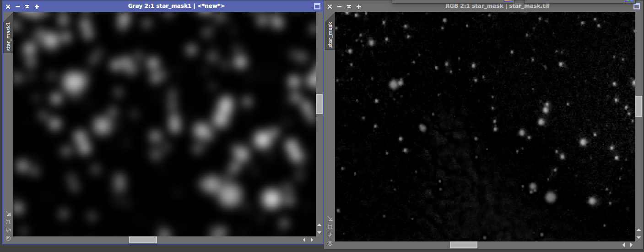Viewport: 644px width, 252px height.
Task: Click the fit view icon in star_mask.tif window
Action: point(330,227)
